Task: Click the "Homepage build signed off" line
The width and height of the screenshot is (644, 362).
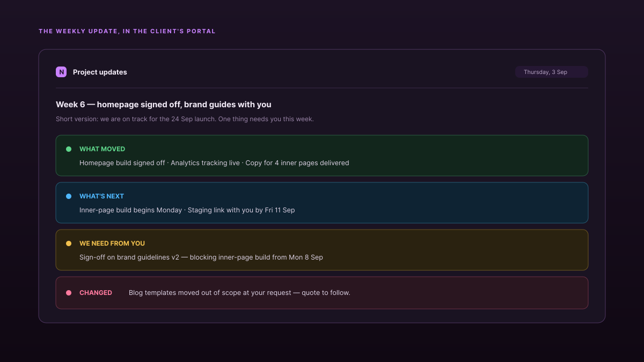Action: pos(214,162)
